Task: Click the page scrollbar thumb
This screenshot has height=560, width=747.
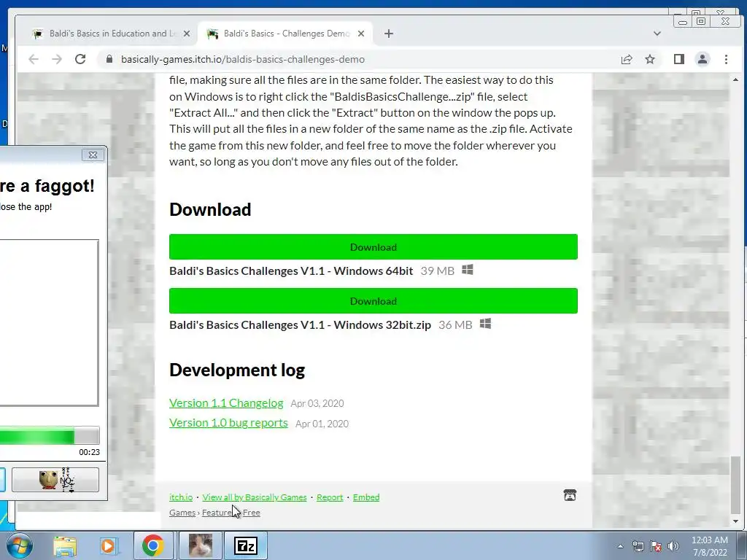Action: point(735,485)
